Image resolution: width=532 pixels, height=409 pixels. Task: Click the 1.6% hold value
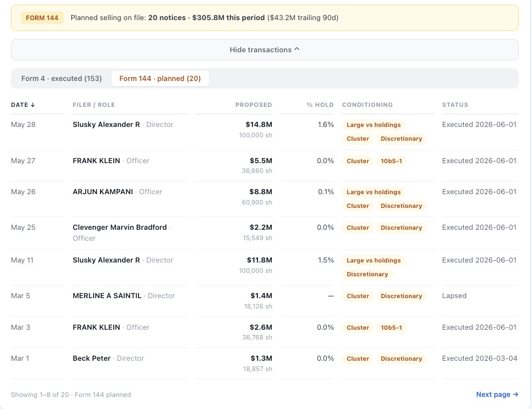tap(326, 125)
